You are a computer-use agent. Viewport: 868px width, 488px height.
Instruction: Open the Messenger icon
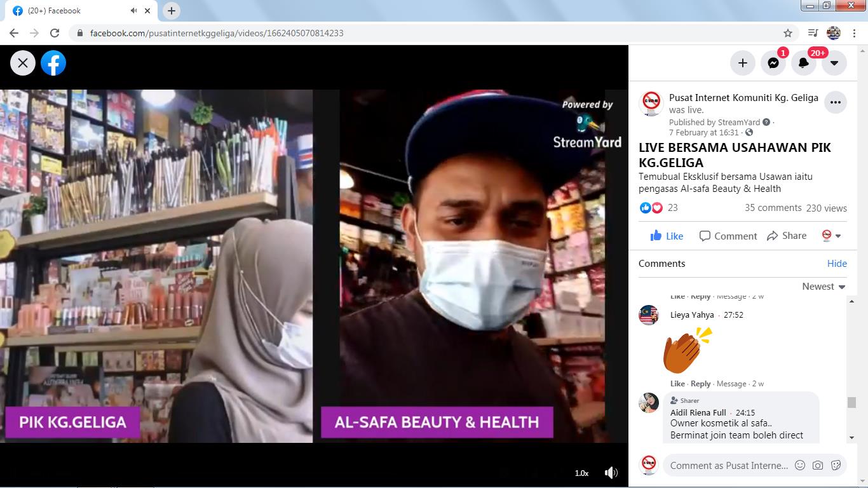773,63
